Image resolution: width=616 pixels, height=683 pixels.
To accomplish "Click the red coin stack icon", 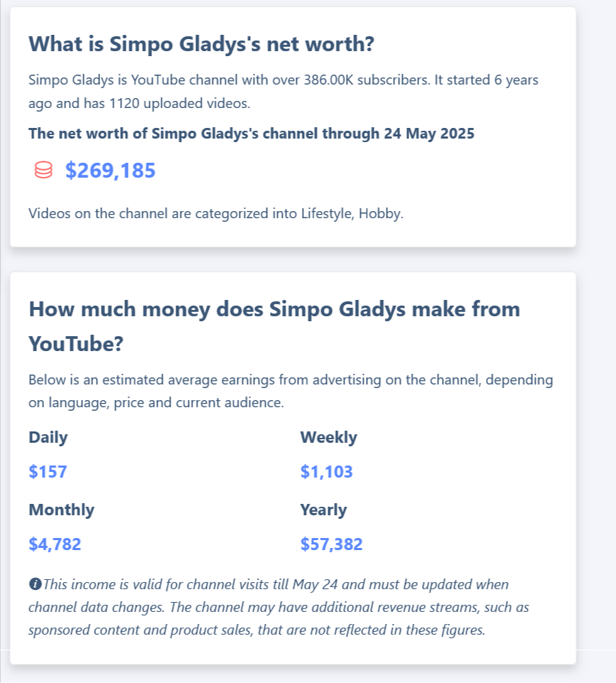I will pos(43,171).
